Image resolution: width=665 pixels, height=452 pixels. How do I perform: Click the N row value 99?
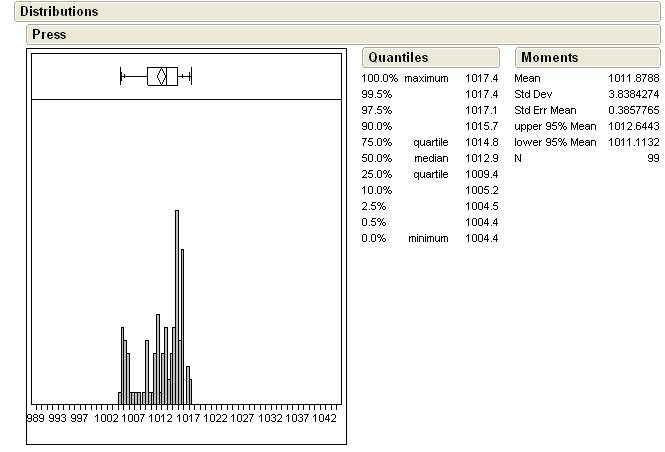click(653, 158)
